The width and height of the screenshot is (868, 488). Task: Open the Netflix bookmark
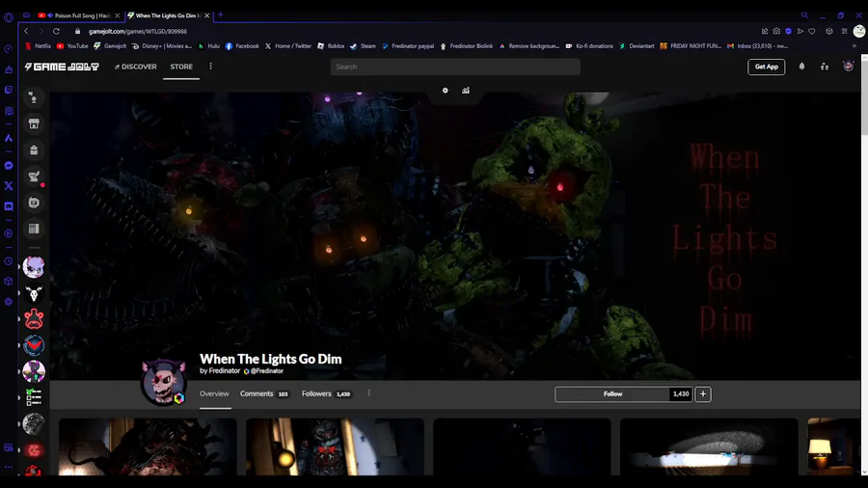(x=38, y=46)
